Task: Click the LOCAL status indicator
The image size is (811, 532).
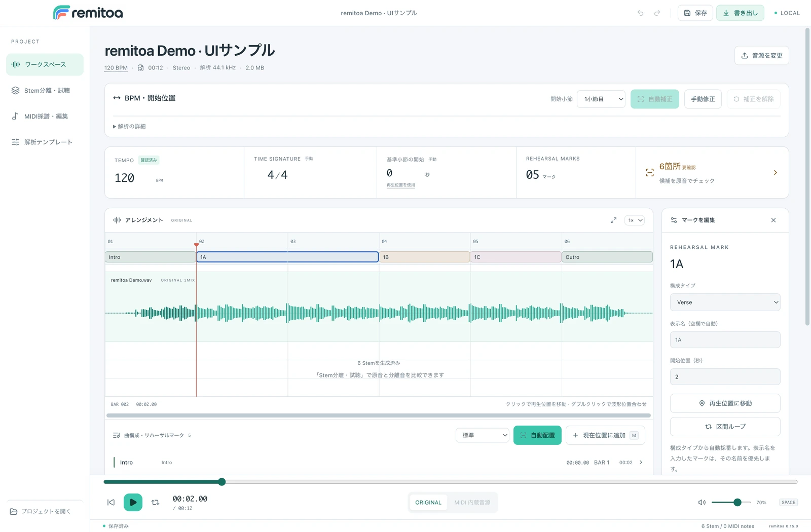Action: click(787, 13)
